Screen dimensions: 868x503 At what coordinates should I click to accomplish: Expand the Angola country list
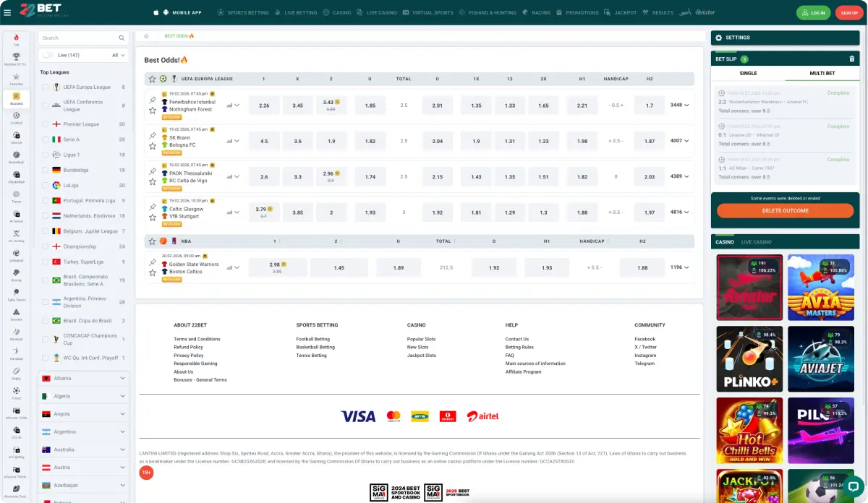(83, 414)
